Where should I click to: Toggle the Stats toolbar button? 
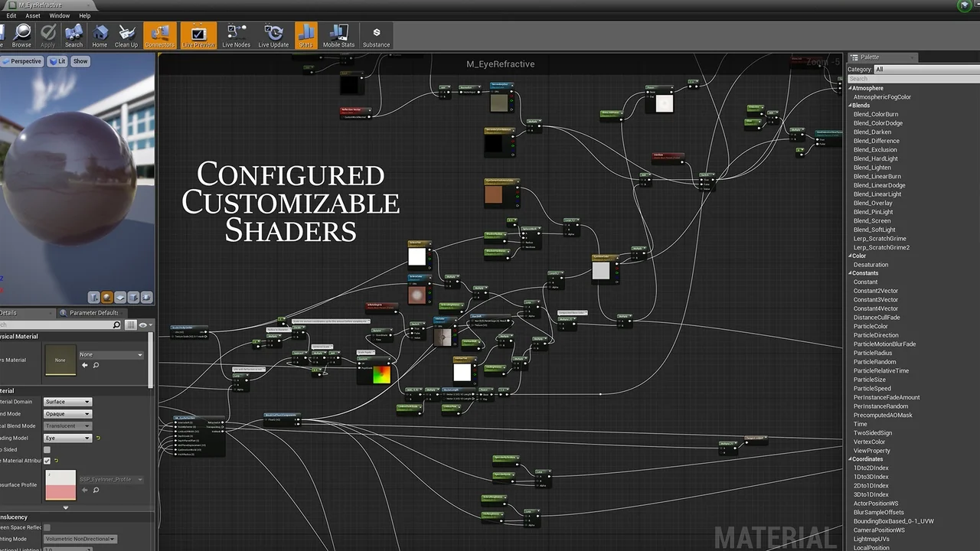click(x=305, y=35)
